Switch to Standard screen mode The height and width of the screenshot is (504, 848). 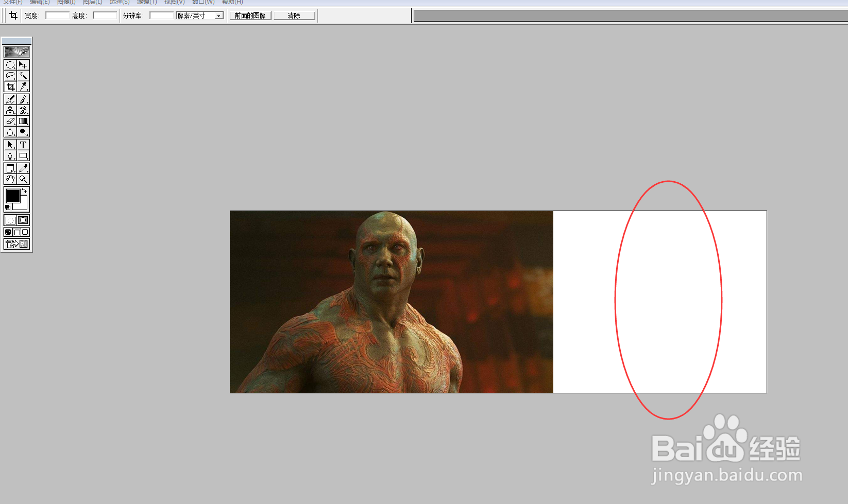click(x=8, y=232)
